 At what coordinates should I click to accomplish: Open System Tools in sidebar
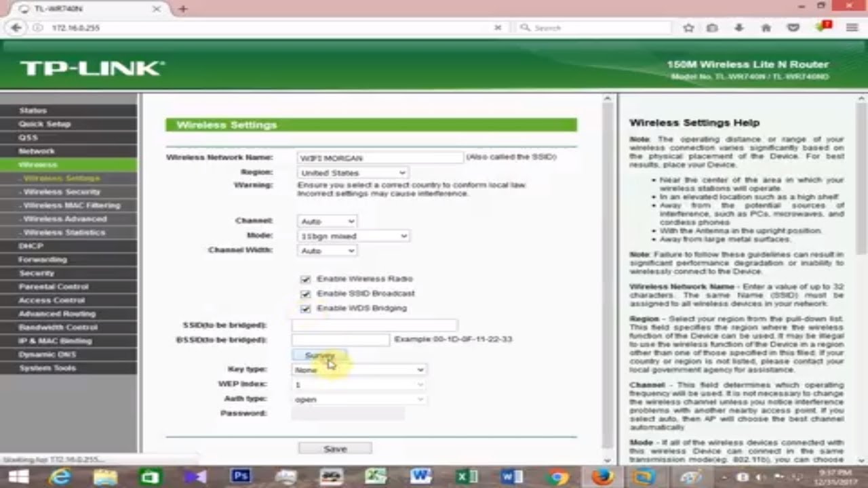68,368
